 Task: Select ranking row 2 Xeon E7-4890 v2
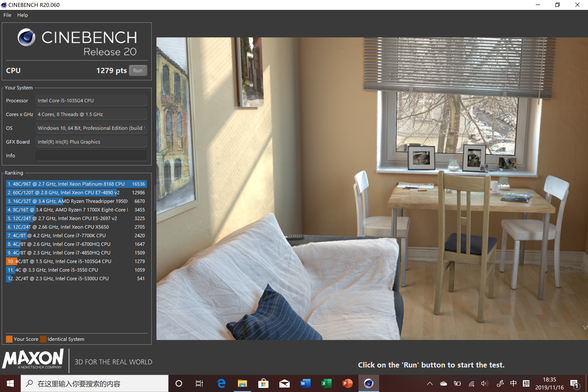coord(76,193)
